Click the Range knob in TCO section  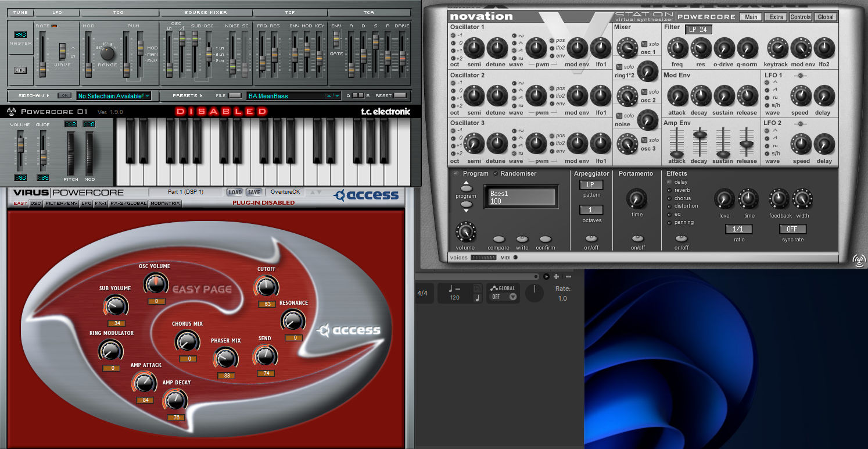[x=107, y=54]
